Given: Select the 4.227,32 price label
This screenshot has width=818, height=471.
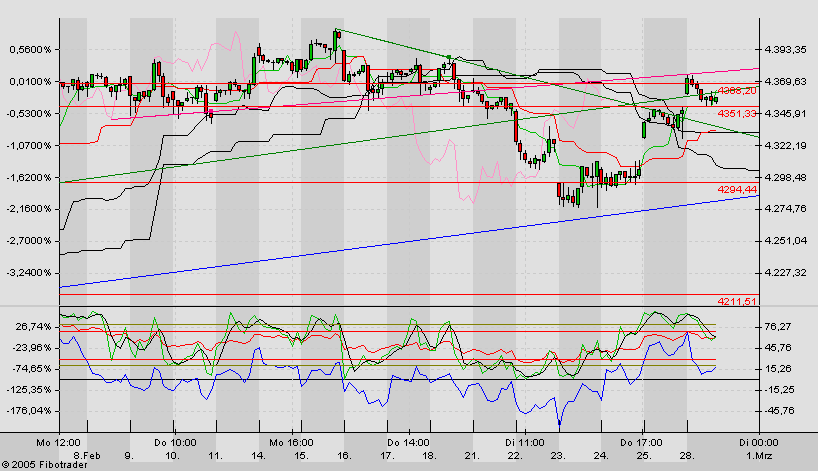Looking at the screenshot, I should click(x=785, y=273).
